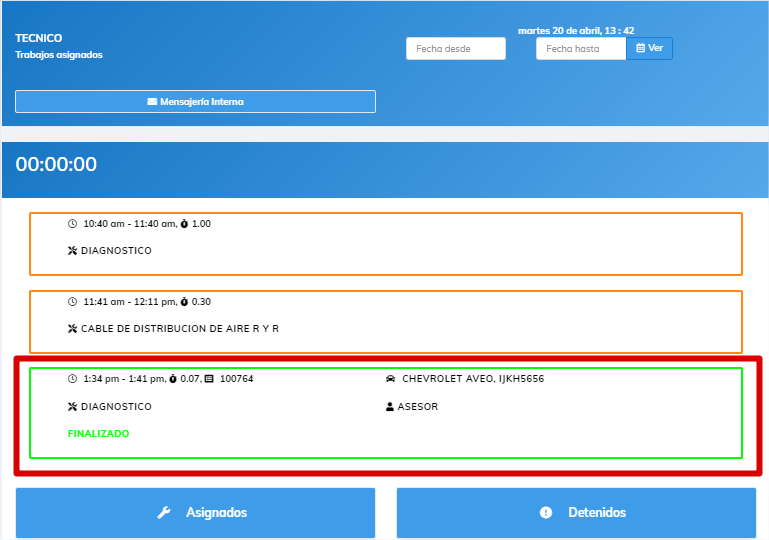Focus the Fecha desde date field
This screenshot has height=540, width=769.
(455, 48)
